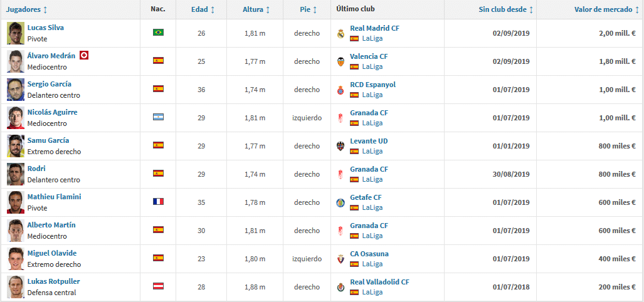Sort by Sin club desde header
The image size is (644, 302).
pos(505,9)
